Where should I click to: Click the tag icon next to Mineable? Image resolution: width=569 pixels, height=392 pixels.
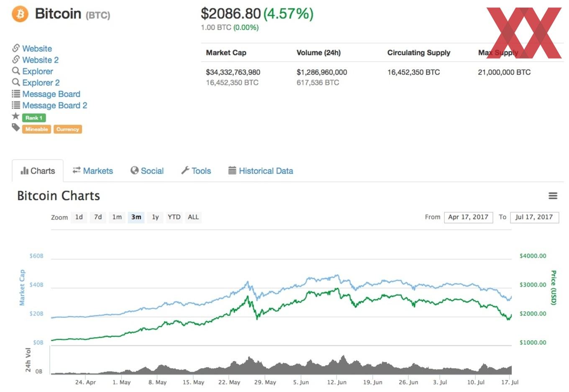click(16, 128)
